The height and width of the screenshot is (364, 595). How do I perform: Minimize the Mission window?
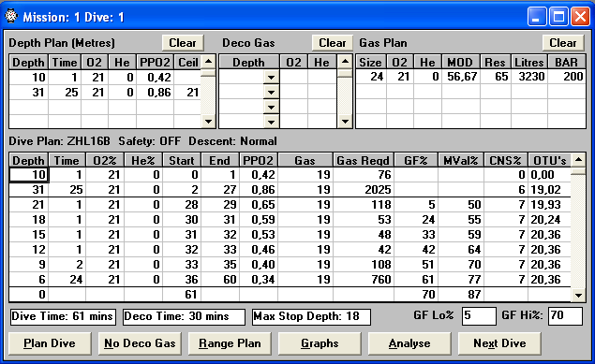click(x=537, y=17)
